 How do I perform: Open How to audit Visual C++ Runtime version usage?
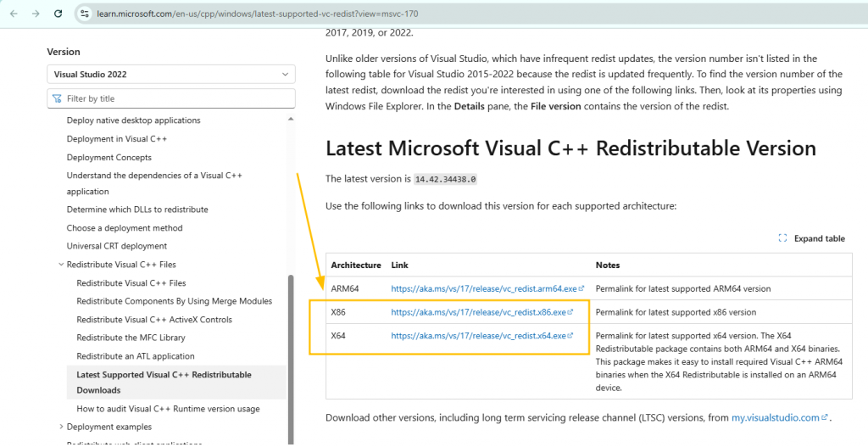pyautogui.click(x=168, y=409)
